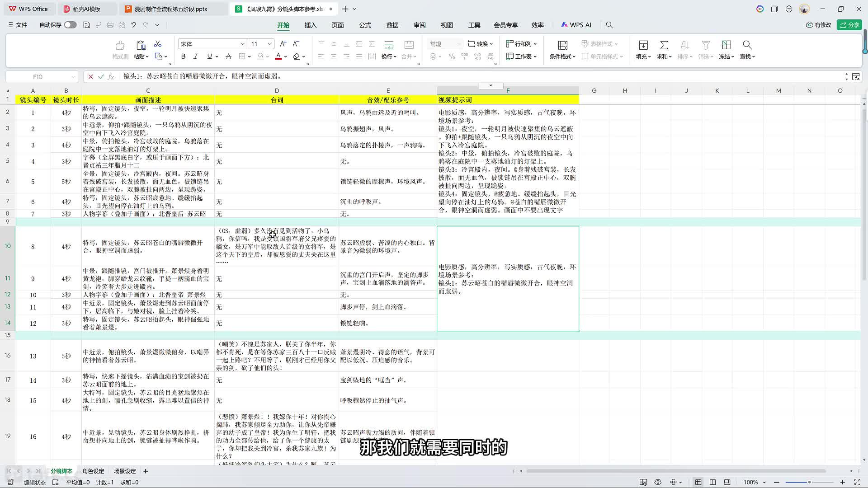Open the number format 常规 dropdown
Screen dimensions: 868x488
click(459, 44)
